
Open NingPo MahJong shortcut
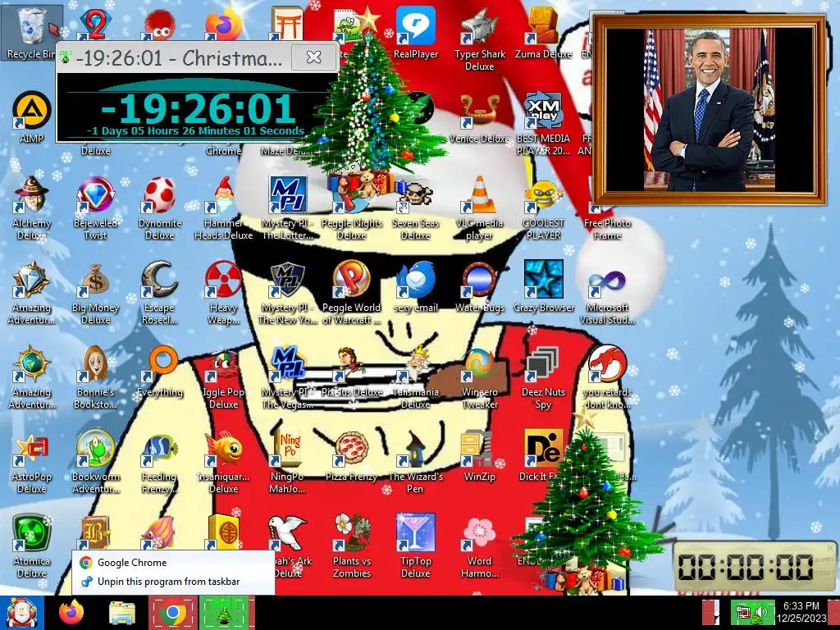click(287, 462)
